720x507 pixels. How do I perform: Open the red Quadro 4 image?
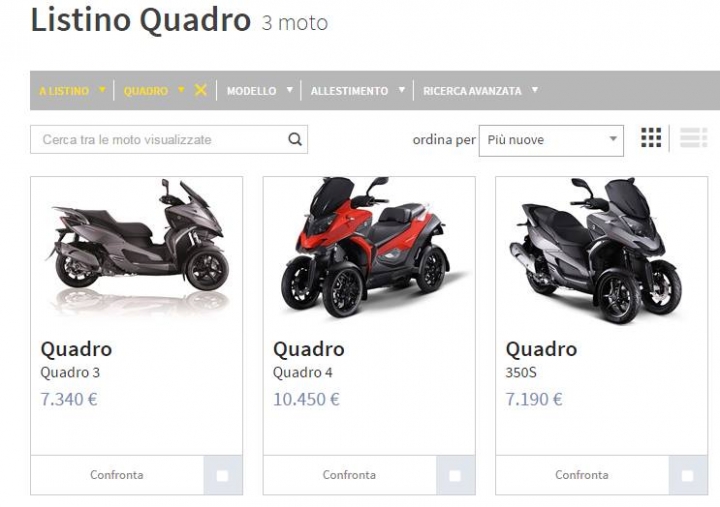369,248
